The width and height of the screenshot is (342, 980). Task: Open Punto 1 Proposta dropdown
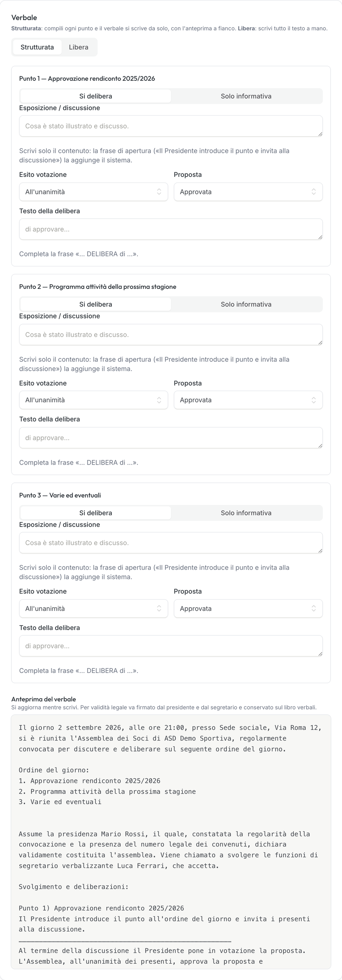coord(248,192)
